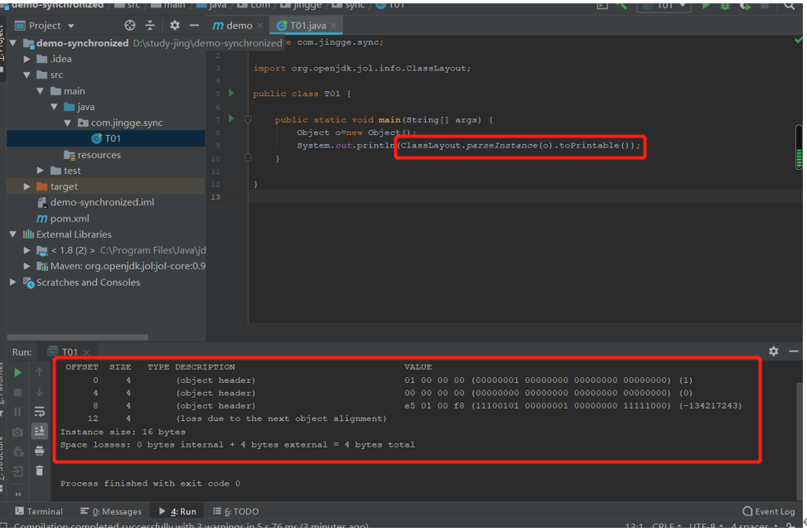Expand the Maven jol-core library
Image resolution: width=807 pixels, height=532 pixels.
click(27, 266)
